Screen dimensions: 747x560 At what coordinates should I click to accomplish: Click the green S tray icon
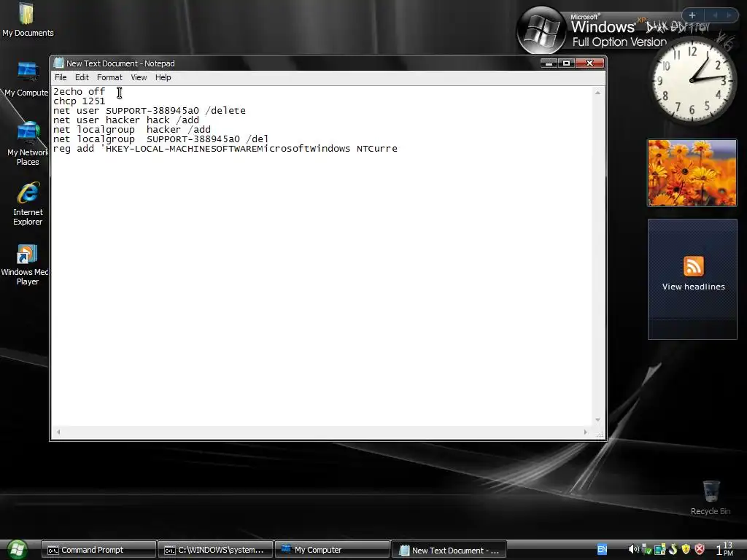click(673, 550)
